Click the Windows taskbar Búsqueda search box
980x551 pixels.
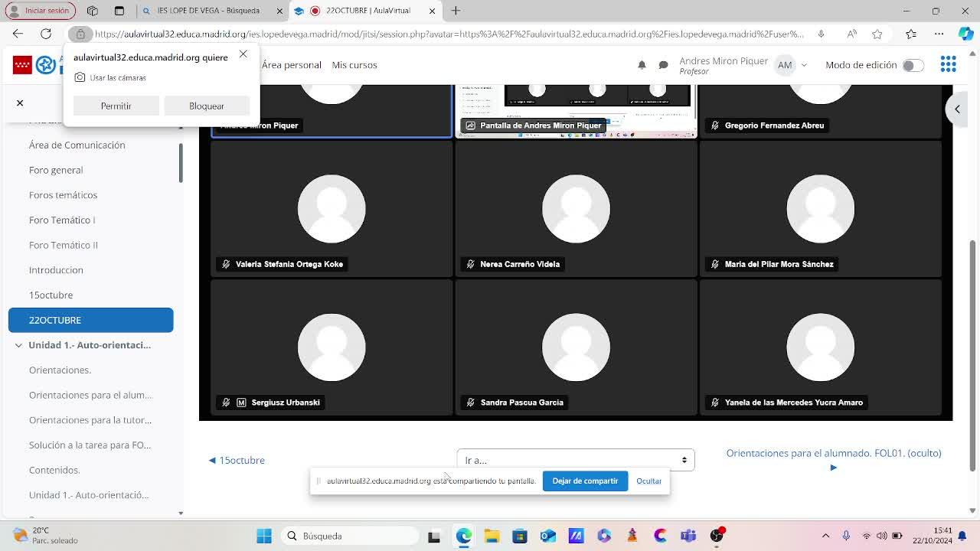(x=350, y=536)
